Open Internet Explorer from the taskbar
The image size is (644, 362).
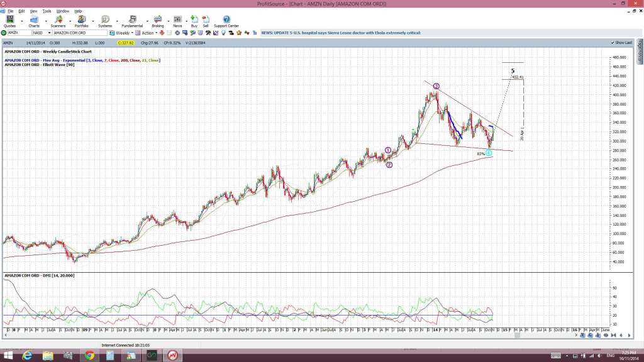pos(27,355)
